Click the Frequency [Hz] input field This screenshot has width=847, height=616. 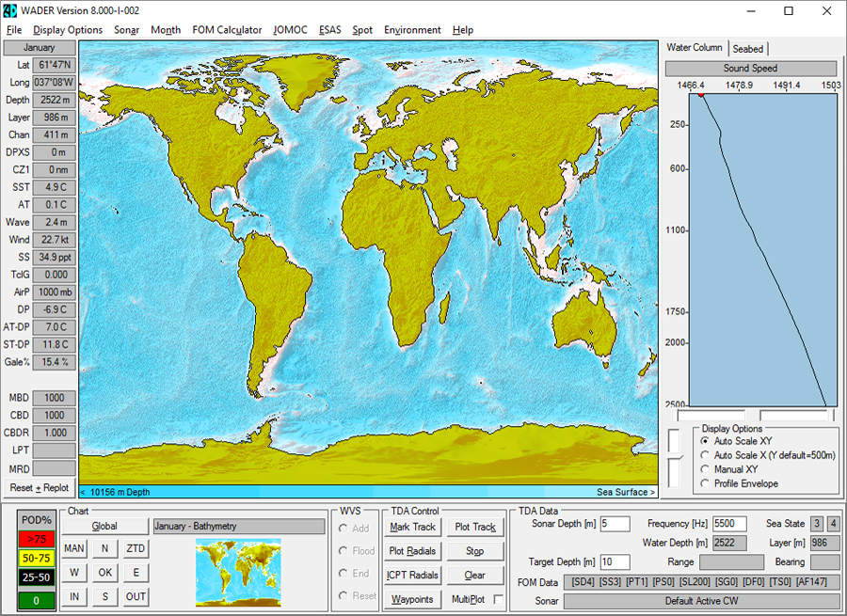[x=729, y=524]
